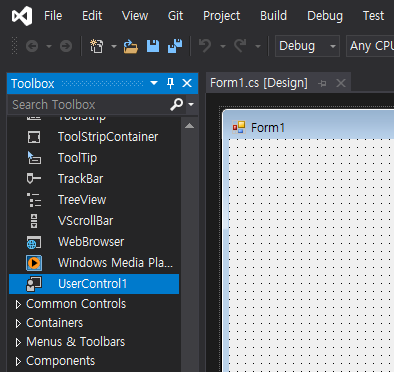Click the Toolbox scroll up arrow
Image resolution: width=394 pixels, height=372 pixels.
(x=189, y=126)
